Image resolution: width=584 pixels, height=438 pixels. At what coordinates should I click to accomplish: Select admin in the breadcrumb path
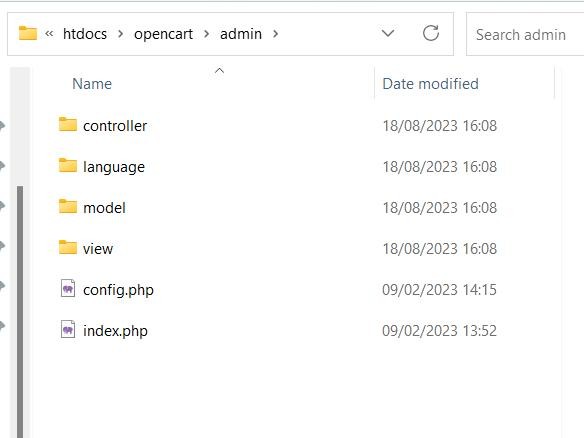241,34
